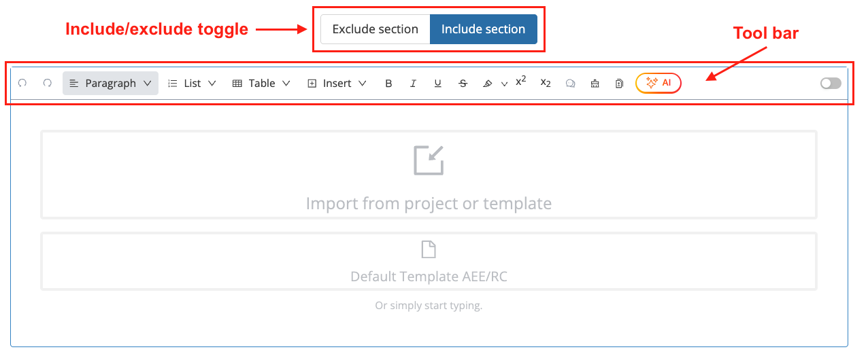Apply italic formatting

coord(413,84)
